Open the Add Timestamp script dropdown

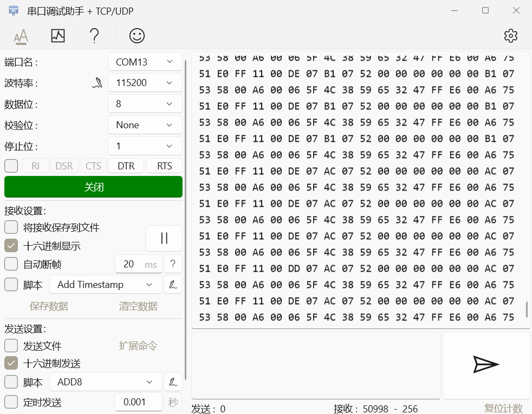point(106,285)
